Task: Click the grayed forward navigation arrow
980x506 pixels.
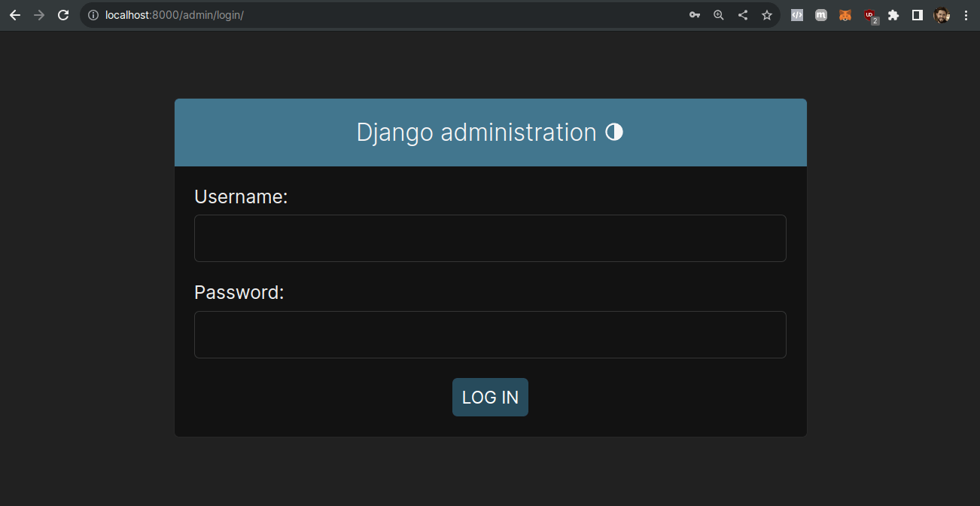Action: (38, 14)
